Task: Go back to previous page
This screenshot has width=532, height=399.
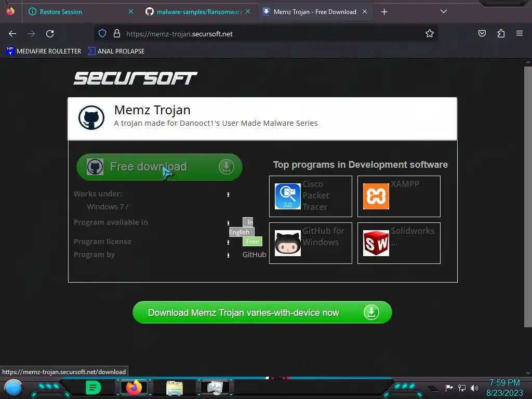Action: pyautogui.click(x=12, y=34)
